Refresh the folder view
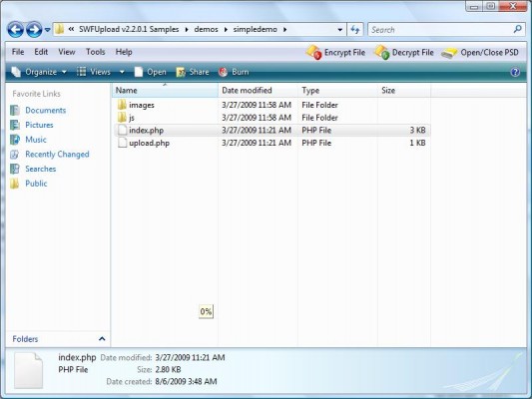The height and width of the screenshot is (399, 532). tap(355, 30)
